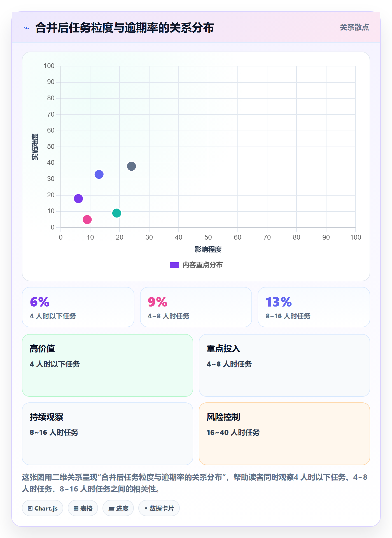Screen dimensions: 392x538
Task: Click the 风险控制 quadrant card
Action: coord(284,434)
